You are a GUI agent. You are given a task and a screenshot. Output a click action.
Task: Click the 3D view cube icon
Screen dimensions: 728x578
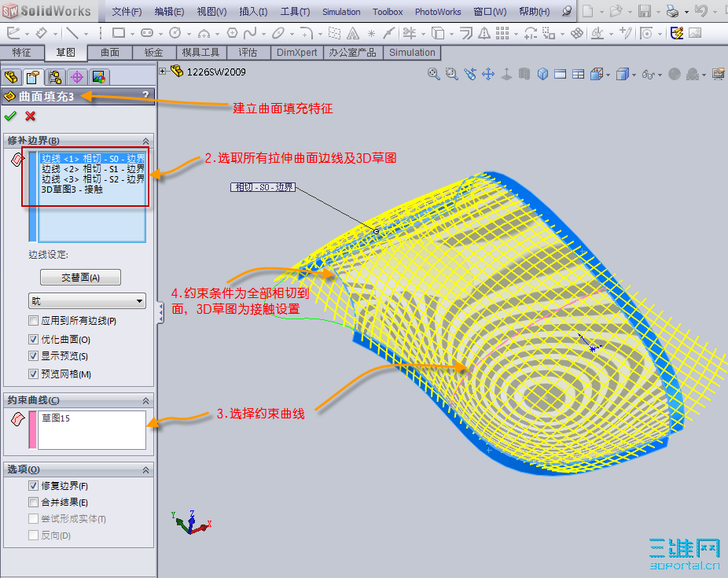click(x=542, y=74)
